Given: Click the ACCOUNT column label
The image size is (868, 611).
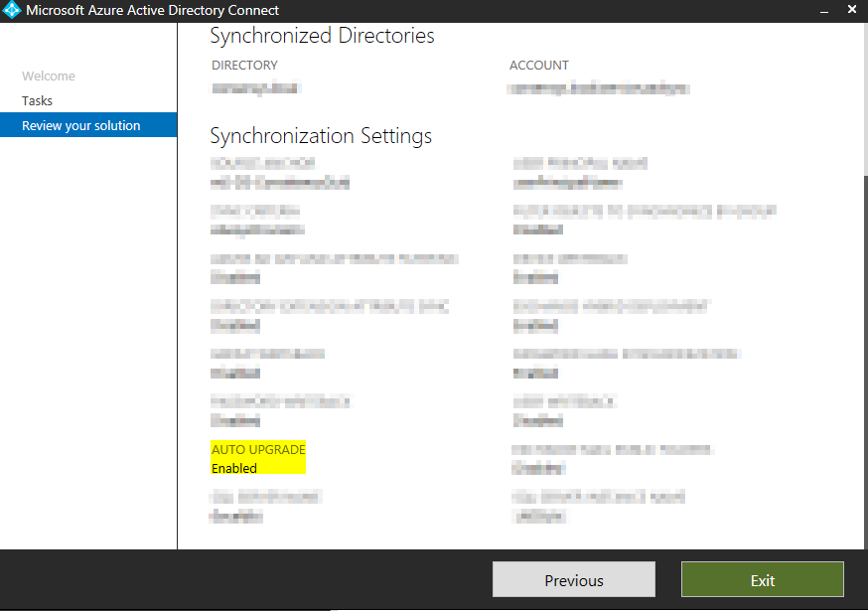Looking at the screenshot, I should click(538, 65).
